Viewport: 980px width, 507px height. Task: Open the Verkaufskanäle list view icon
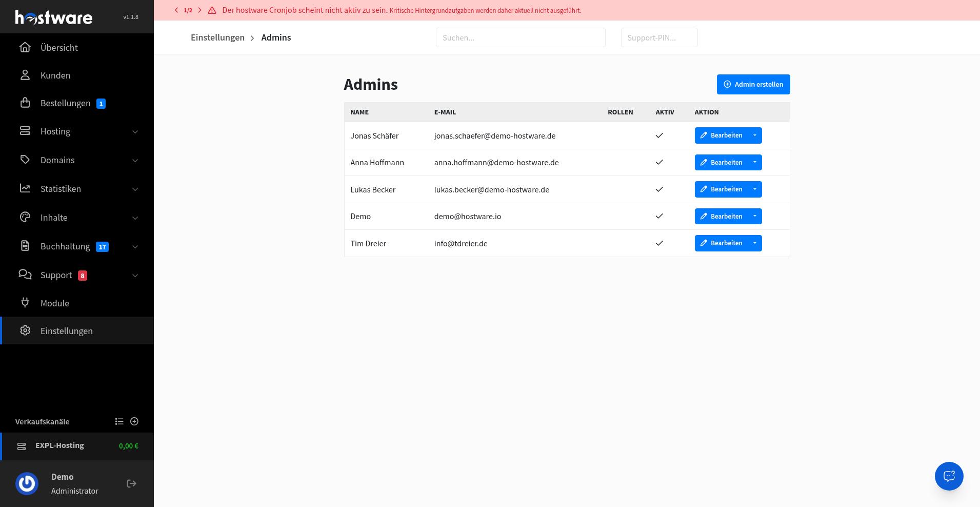[x=119, y=421]
